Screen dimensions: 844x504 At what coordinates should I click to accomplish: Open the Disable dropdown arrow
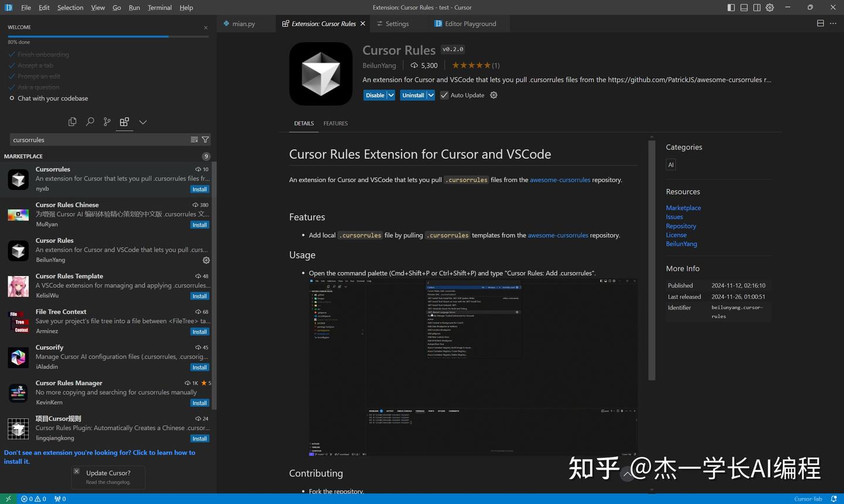click(x=391, y=95)
